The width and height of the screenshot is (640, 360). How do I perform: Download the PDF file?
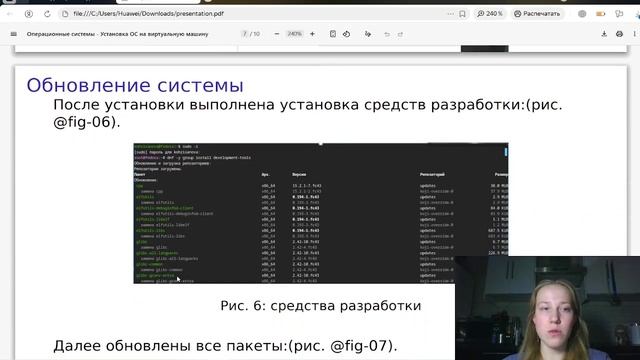coord(604,34)
